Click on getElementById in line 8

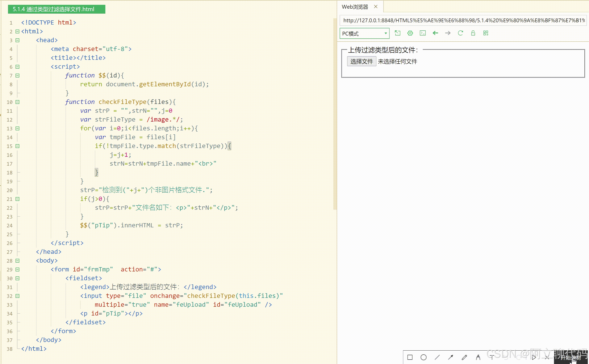click(165, 84)
